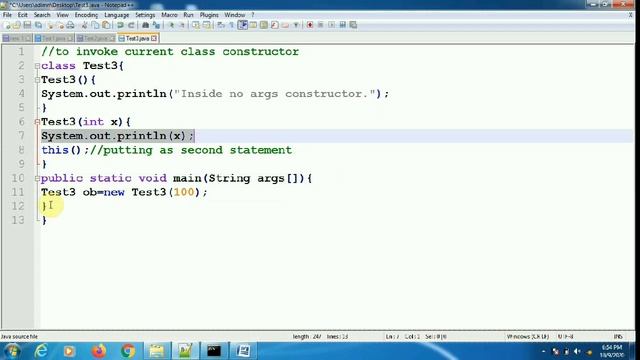
Task: Zoom out using the toolbar icon
Action: point(182,25)
